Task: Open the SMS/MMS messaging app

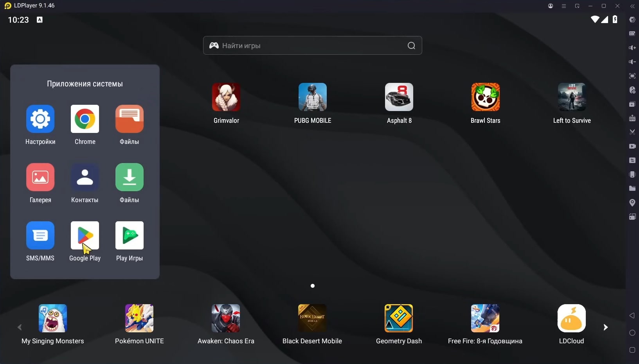Action: [40, 236]
